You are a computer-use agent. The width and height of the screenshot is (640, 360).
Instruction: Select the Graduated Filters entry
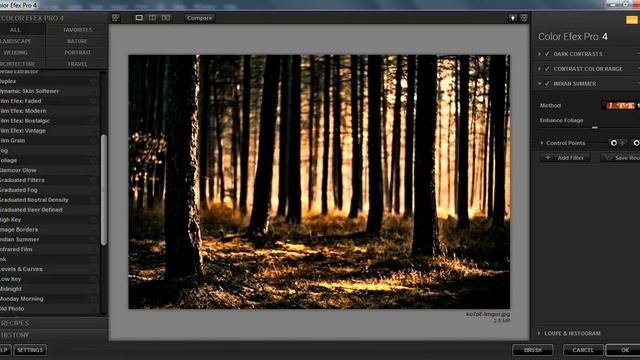point(49,180)
